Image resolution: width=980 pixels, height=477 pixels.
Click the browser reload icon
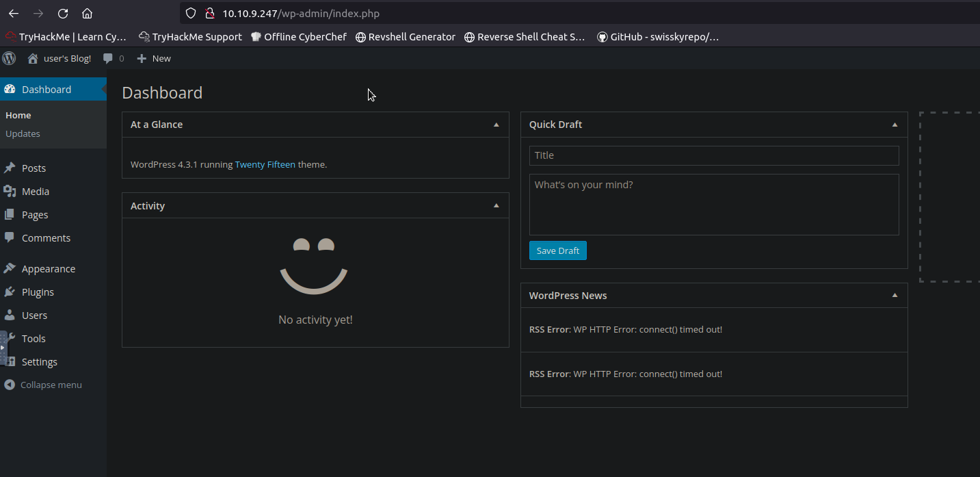coord(63,14)
